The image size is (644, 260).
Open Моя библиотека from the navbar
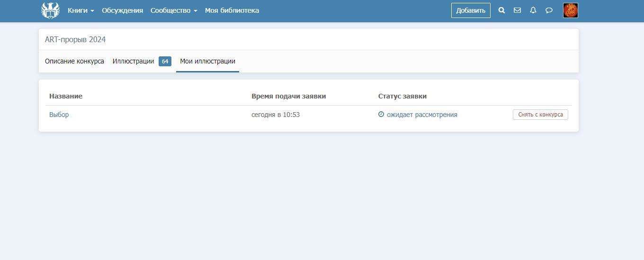pyautogui.click(x=232, y=10)
